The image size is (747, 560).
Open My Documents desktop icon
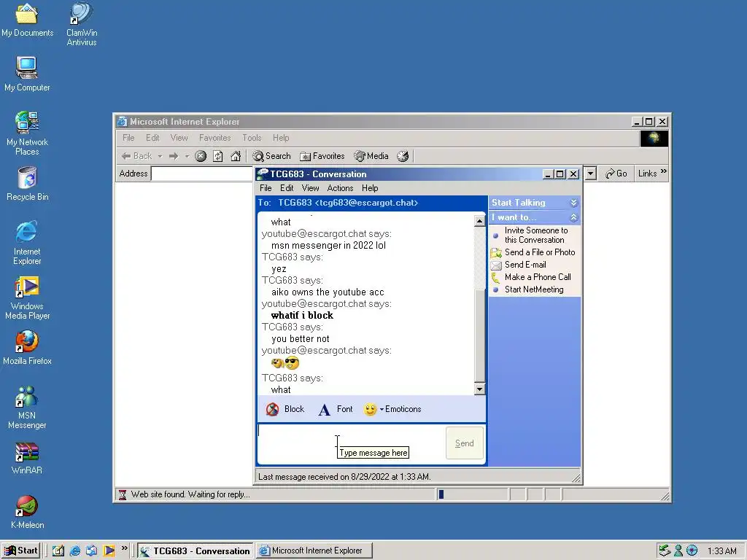pos(27,20)
